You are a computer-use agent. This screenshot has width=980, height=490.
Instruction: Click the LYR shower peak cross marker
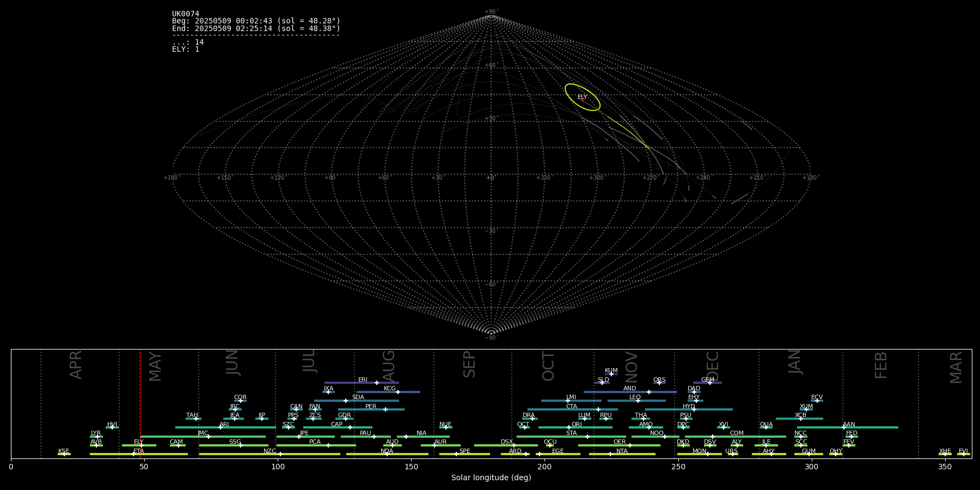tap(97, 437)
